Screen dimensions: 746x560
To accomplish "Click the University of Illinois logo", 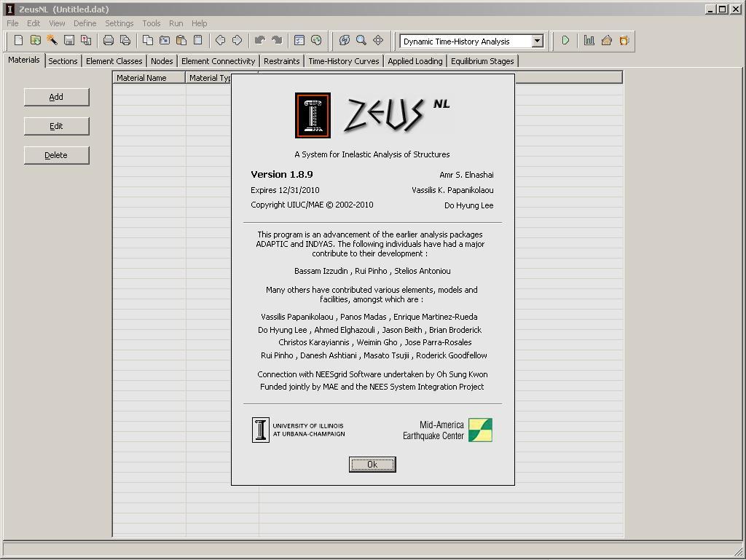I will pyautogui.click(x=298, y=430).
